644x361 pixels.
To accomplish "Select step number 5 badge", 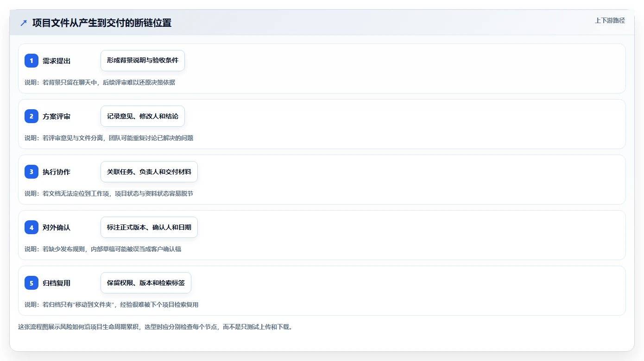I will click(32, 283).
